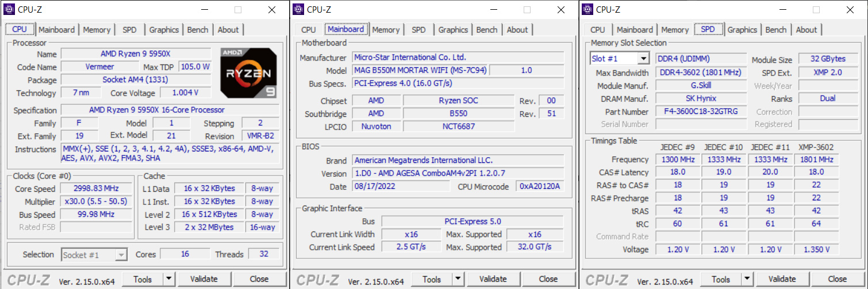Select Graphics tab in the left window
This screenshot has height=289, width=868.
point(164,30)
